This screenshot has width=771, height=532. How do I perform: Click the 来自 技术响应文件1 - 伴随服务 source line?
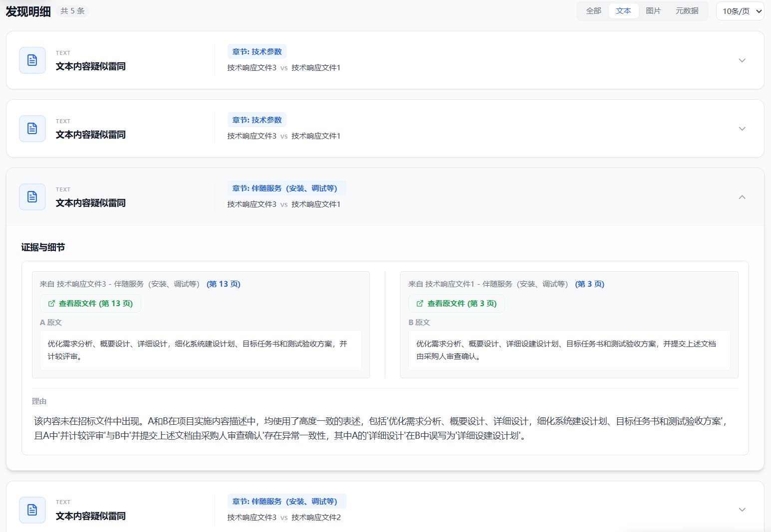tap(488, 284)
